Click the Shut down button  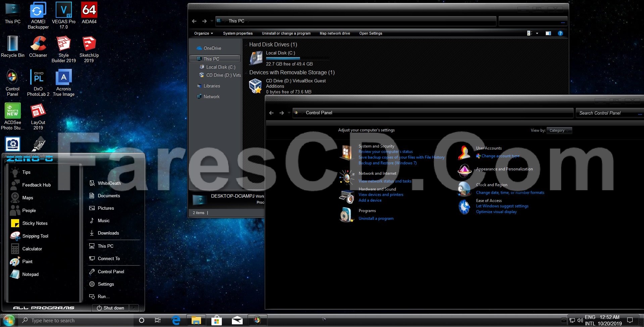click(110, 308)
